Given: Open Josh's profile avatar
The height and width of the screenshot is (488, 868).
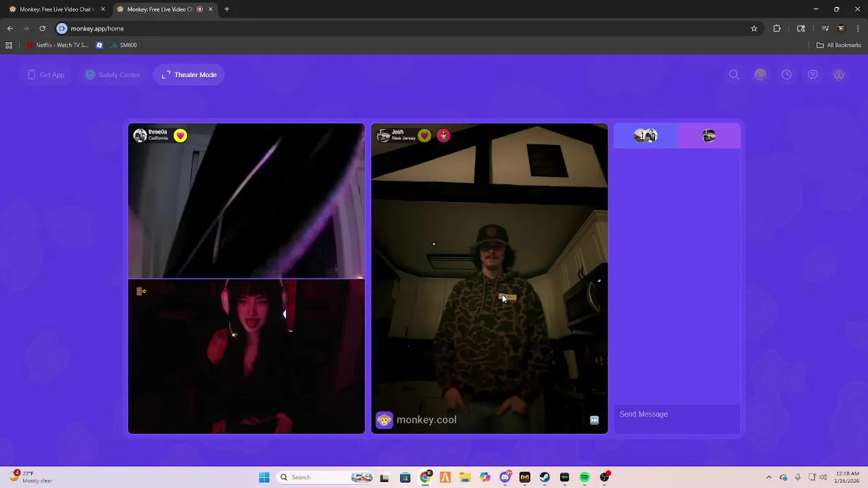Looking at the screenshot, I should tap(383, 136).
